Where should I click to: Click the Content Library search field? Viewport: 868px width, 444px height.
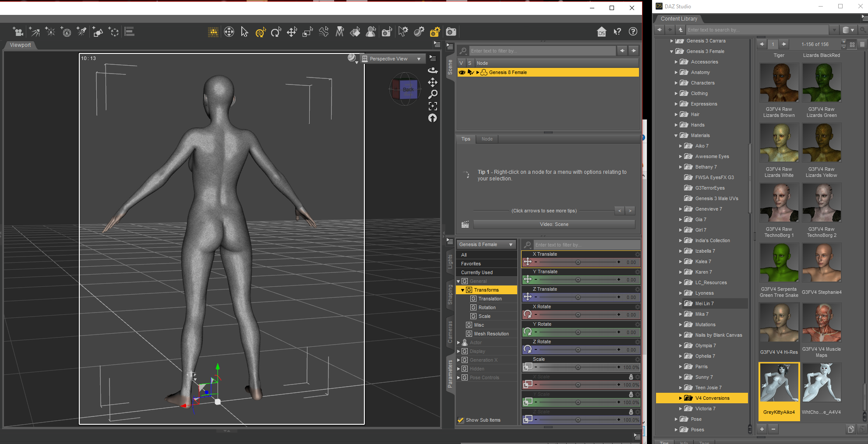pos(757,30)
